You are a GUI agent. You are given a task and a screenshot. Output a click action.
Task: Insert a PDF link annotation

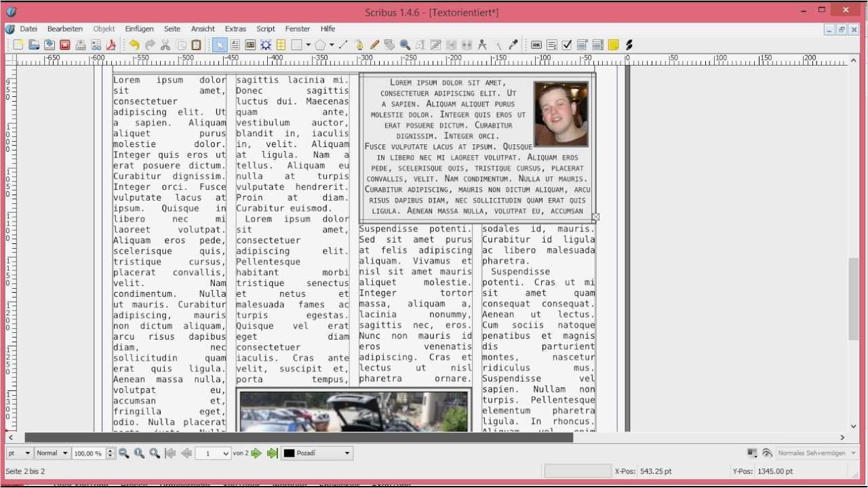pos(629,45)
